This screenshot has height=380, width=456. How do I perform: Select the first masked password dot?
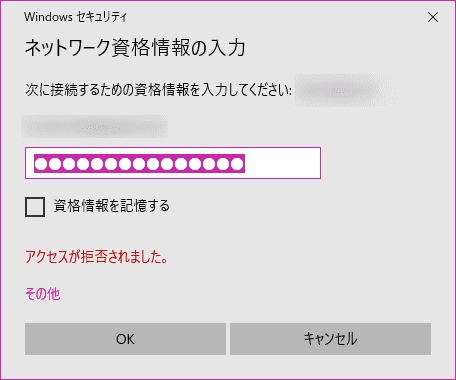[41, 164]
